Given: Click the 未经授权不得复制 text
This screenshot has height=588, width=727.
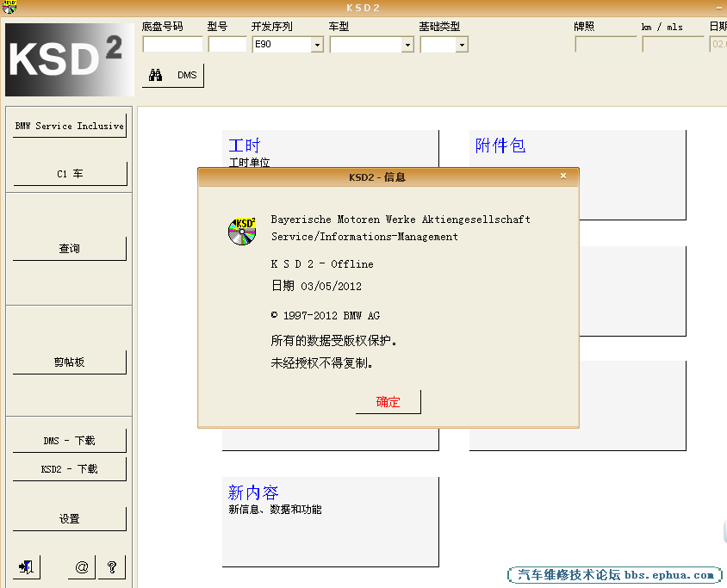Looking at the screenshot, I should tap(322, 362).
